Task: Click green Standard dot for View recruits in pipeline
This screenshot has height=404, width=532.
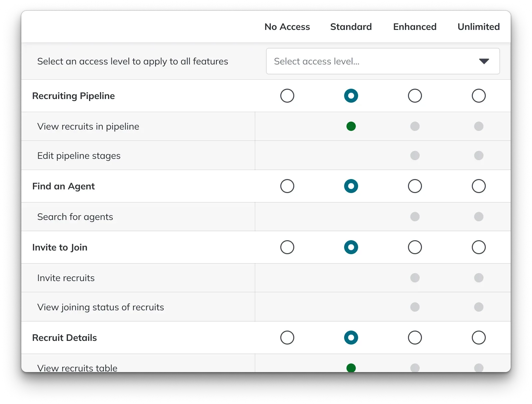Action: (x=351, y=126)
